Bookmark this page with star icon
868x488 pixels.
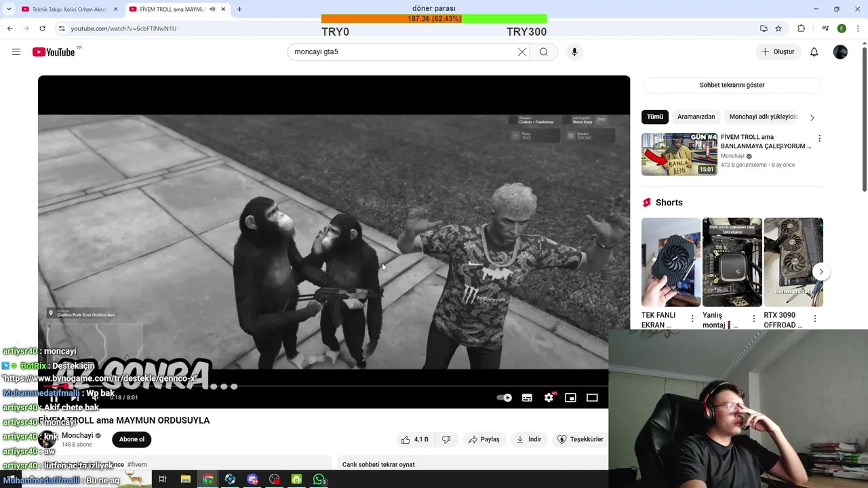[x=778, y=28]
